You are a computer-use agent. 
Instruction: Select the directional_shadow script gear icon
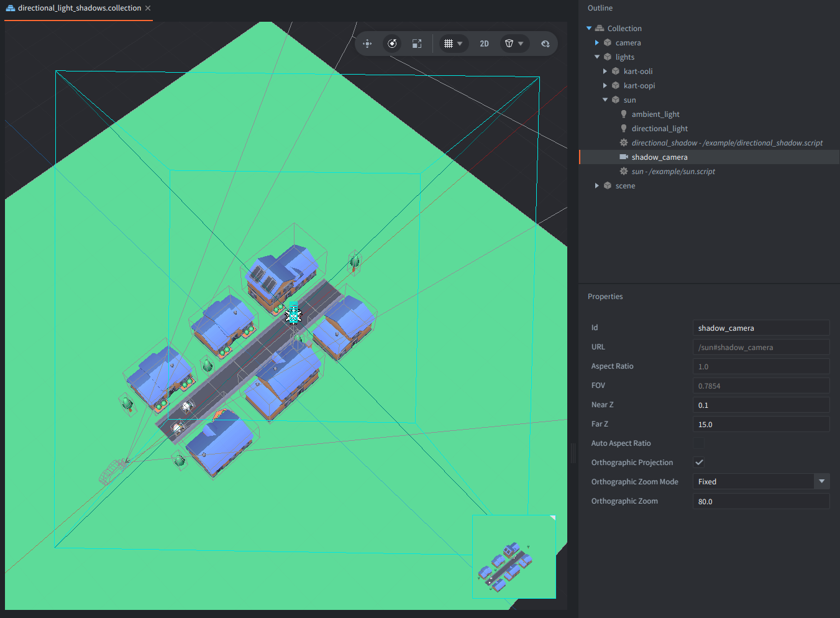click(624, 143)
